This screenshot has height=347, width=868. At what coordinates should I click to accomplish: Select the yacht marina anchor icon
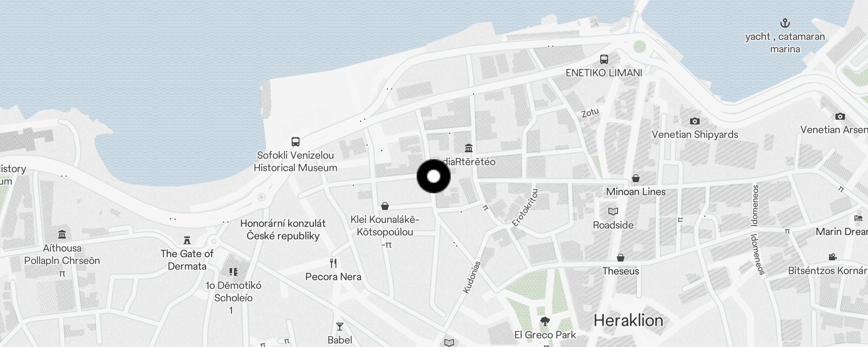coord(785,23)
